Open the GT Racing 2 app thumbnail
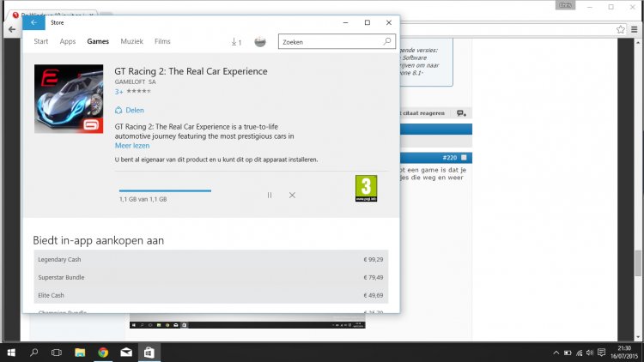The height and width of the screenshot is (362, 644). pyautogui.click(x=68, y=100)
